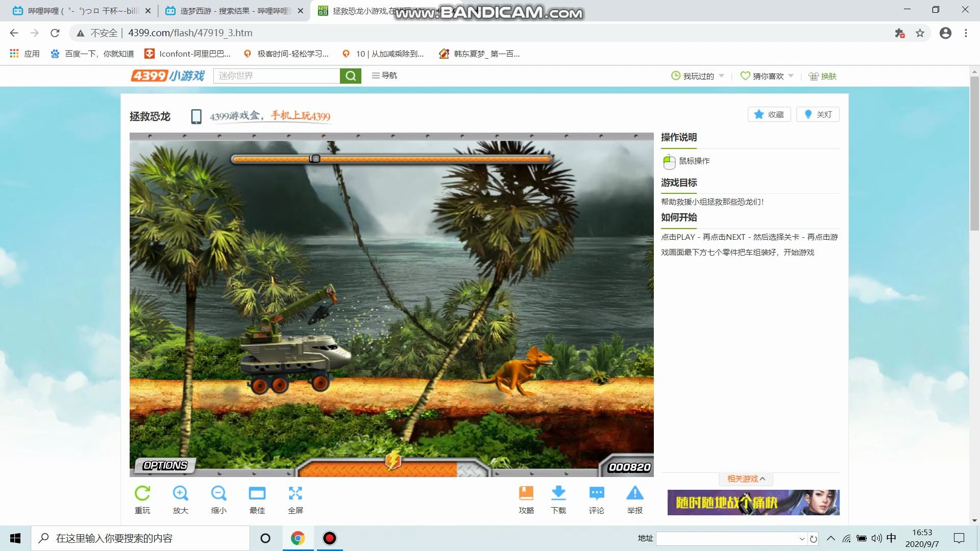Switch to the 哔哩哔哩 干杯 tab
This screenshot has height=551, width=980.
tap(77, 11)
